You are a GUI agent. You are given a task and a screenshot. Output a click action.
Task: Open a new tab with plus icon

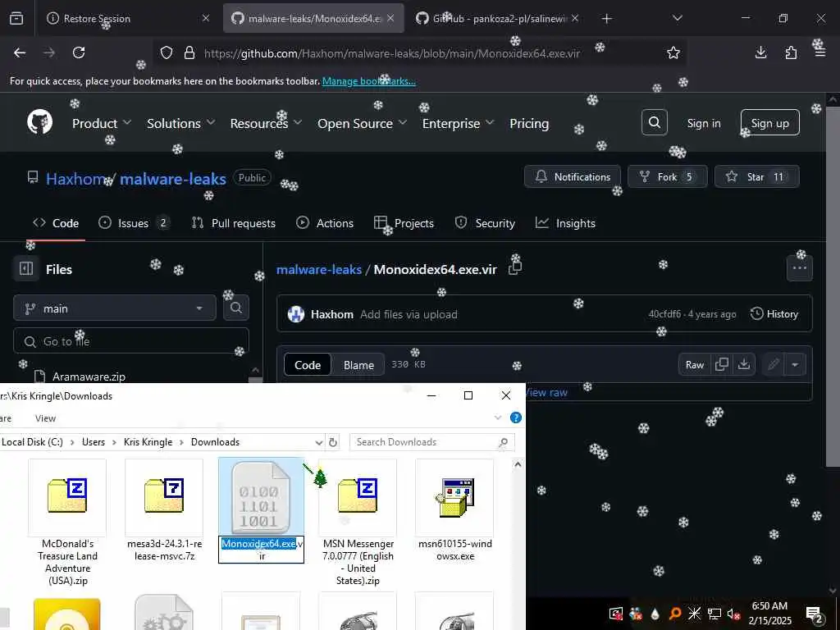(606, 19)
